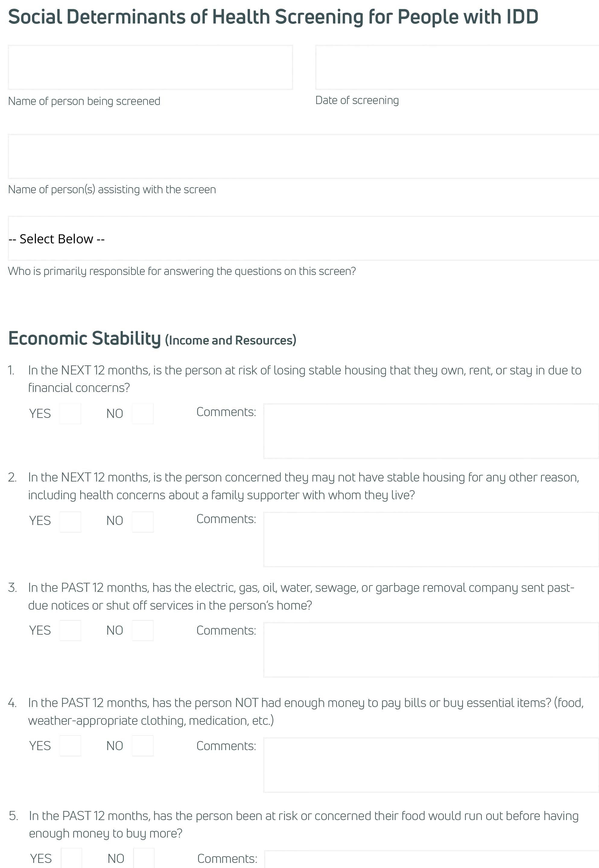This screenshot has width=599, height=868.
Task: Focus the Date of screening field
Action: click(x=457, y=68)
